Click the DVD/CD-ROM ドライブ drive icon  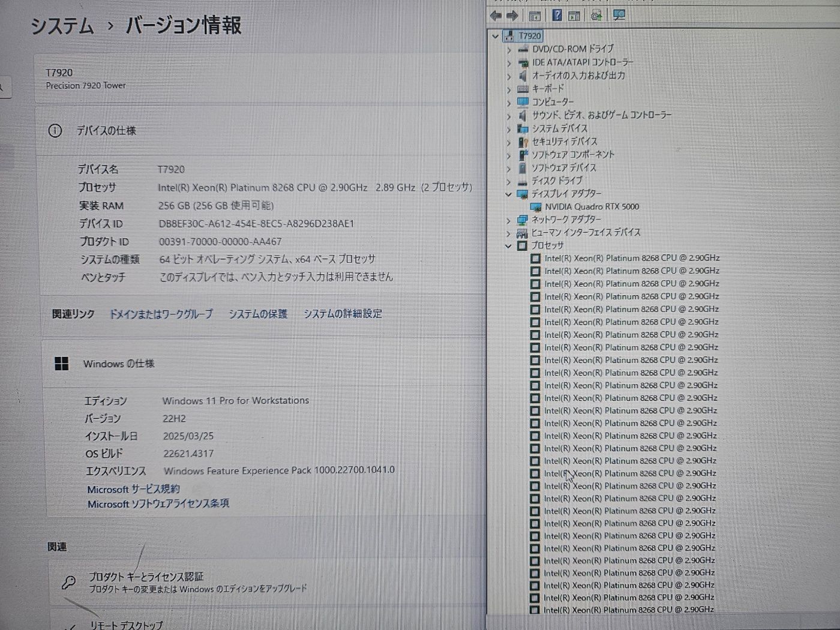click(523, 49)
